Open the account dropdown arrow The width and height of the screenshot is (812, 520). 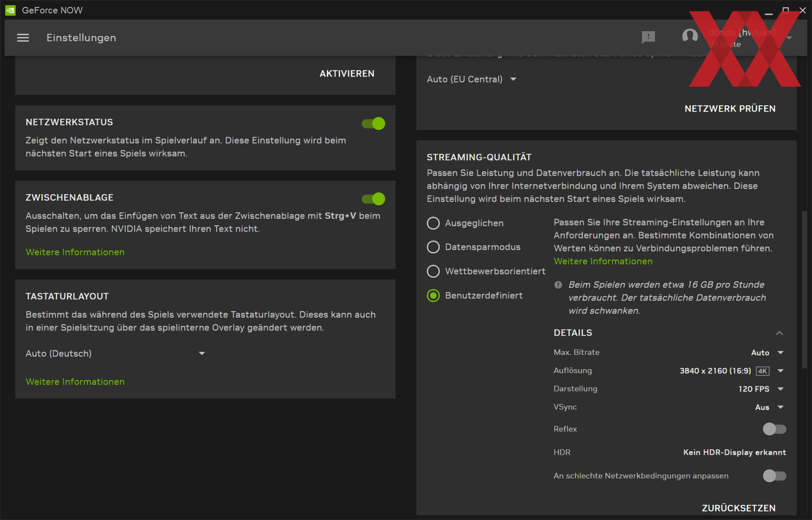pyautogui.click(x=789, y=38)
